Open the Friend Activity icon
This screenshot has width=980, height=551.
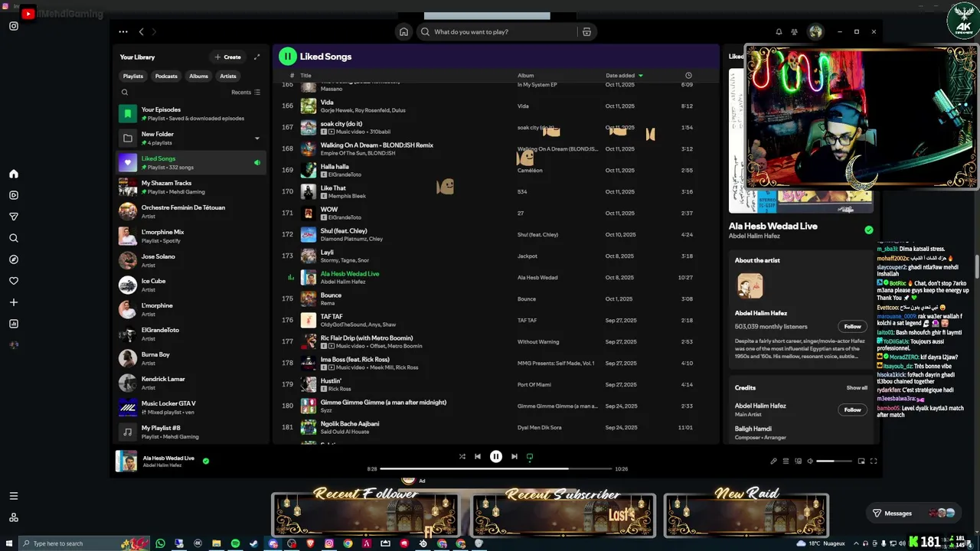click(795, 32)
